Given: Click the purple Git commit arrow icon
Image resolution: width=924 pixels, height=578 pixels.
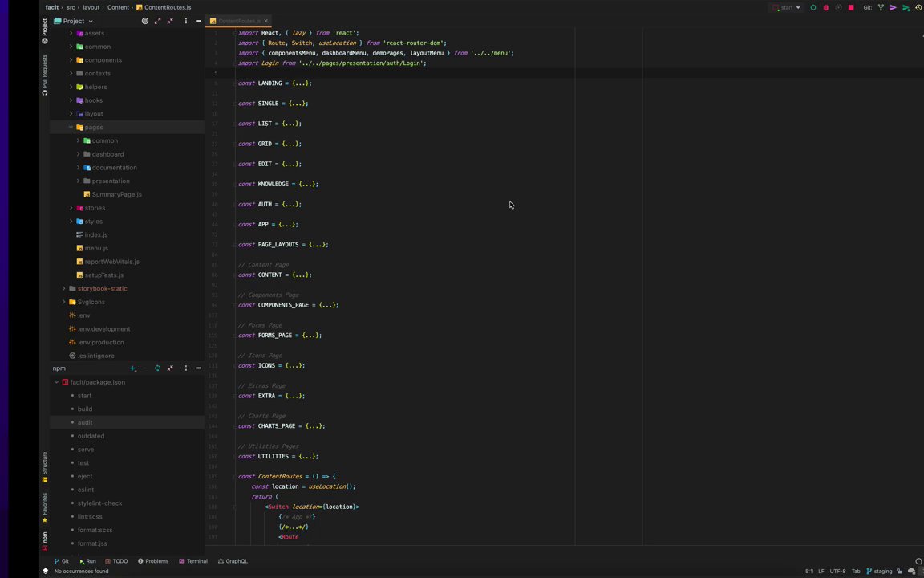Looking at the screenshot, I should tap(894, 8).
